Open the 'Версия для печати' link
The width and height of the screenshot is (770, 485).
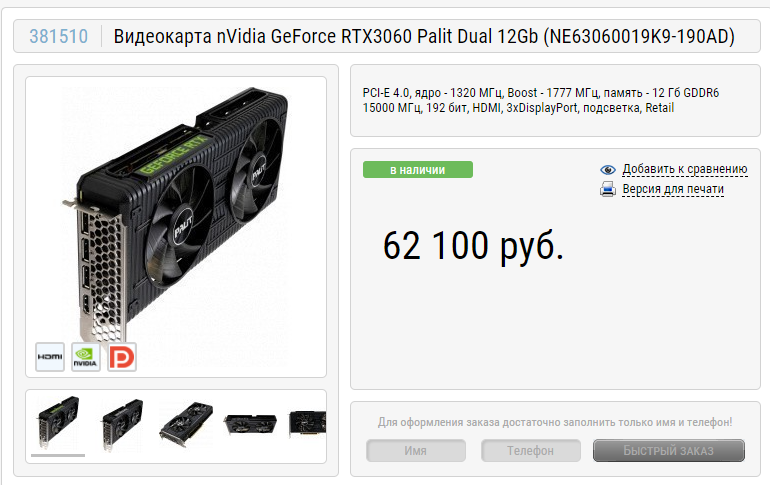point(673,189)
